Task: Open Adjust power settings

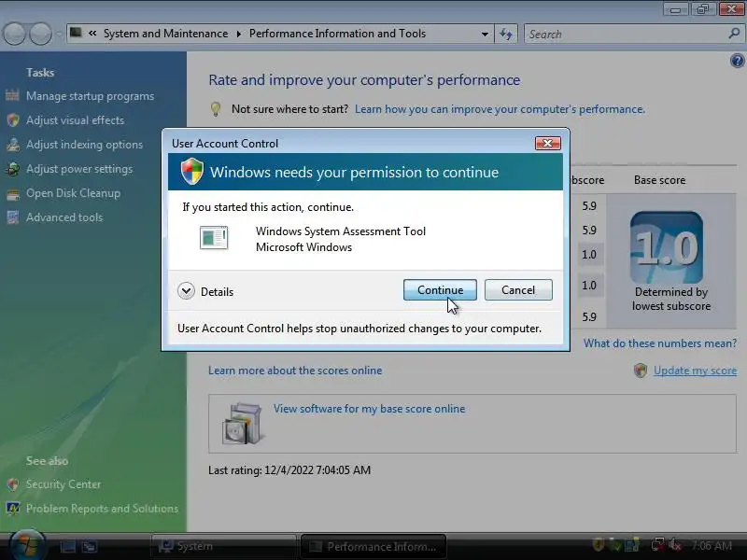Action: click(79, 169)
